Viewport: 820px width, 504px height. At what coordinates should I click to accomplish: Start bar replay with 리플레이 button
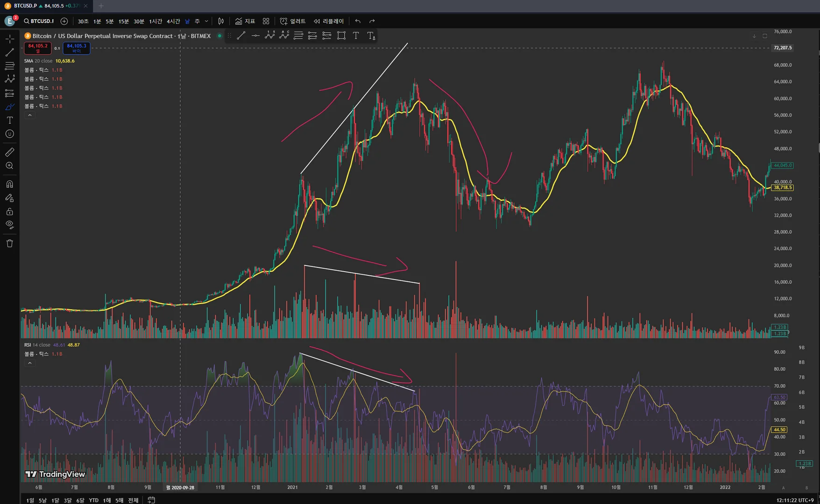[329, 21]
